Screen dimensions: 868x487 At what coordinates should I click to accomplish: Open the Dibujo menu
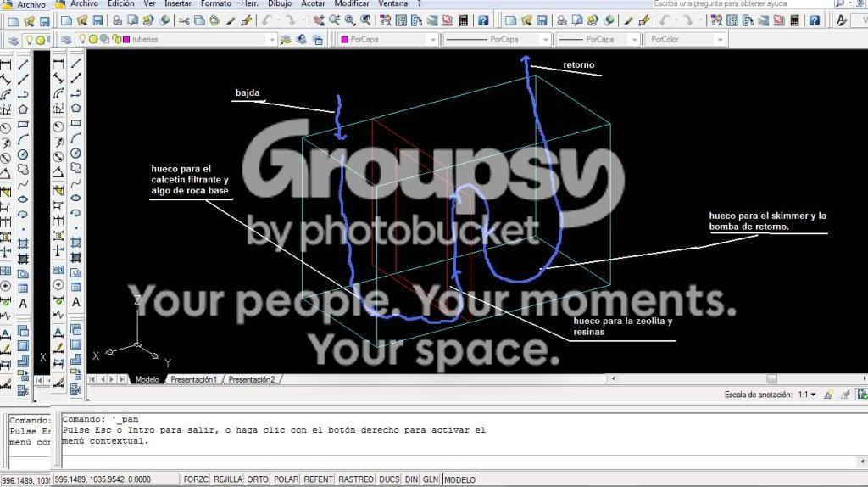pyautogui.click(x=280, y=3)
